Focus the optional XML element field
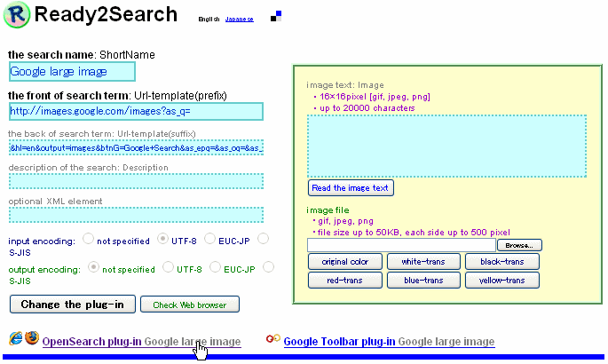Screen dimensions: 608x364 (x=136, y=215)
